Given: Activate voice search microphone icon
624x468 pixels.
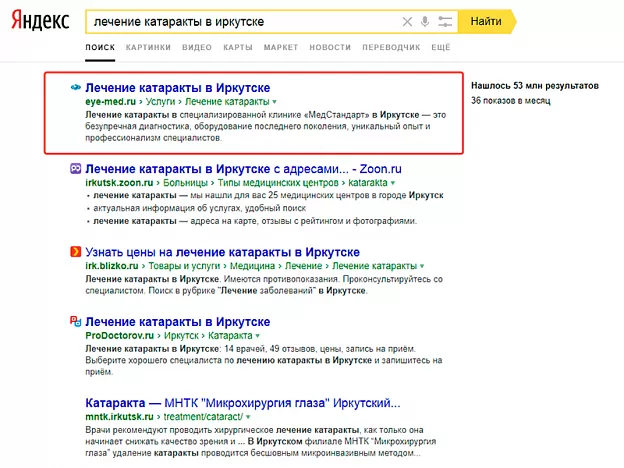Looking at the screenshot, I should (425, 21).
